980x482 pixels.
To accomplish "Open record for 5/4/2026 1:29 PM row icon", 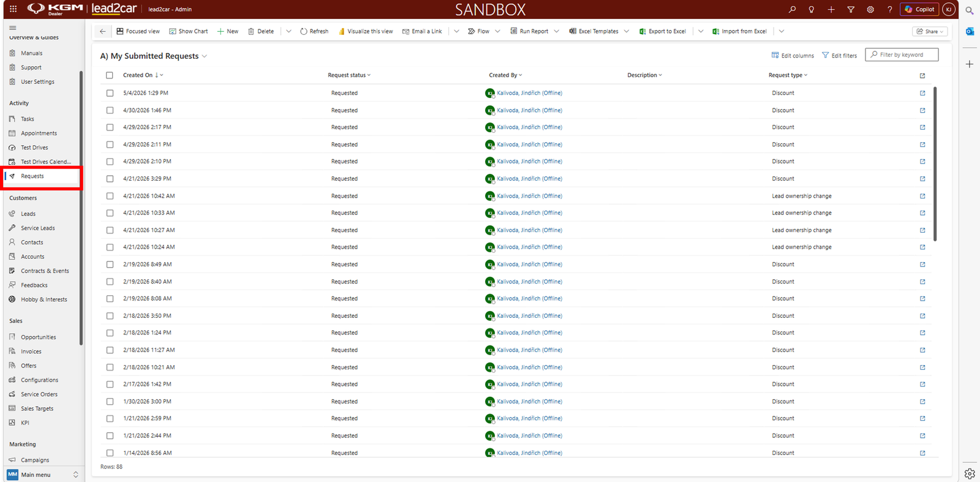I will (x=922, y=93).
